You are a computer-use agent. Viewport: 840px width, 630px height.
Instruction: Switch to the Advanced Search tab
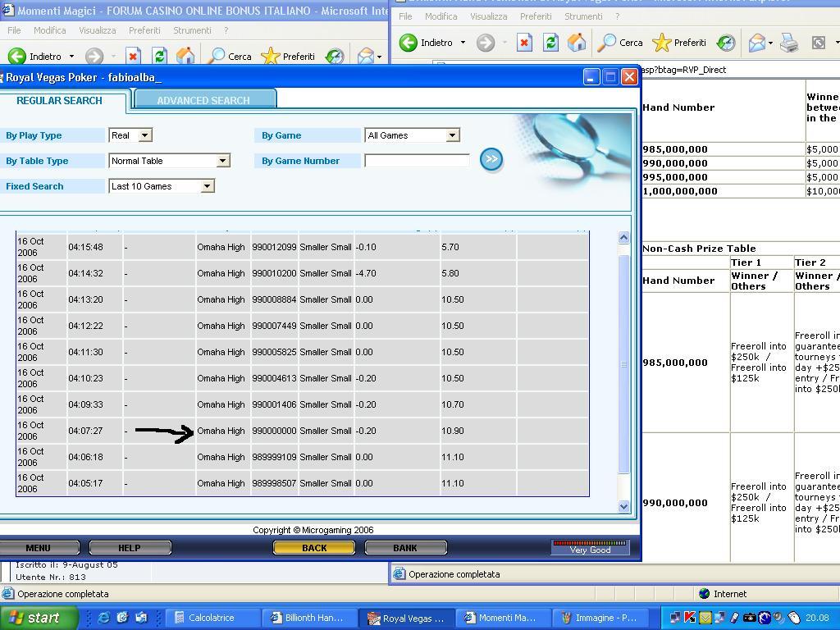pyautogui.click(x=203, y=100)
